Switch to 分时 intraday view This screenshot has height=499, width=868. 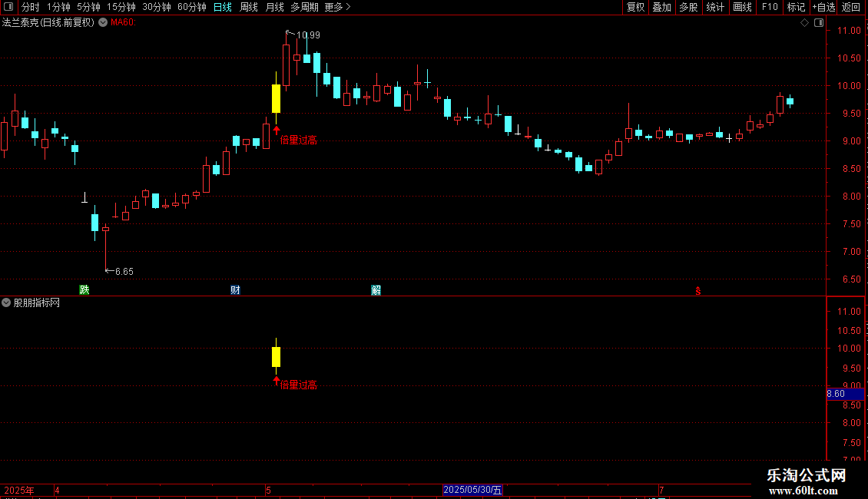(x=31, y=7)
